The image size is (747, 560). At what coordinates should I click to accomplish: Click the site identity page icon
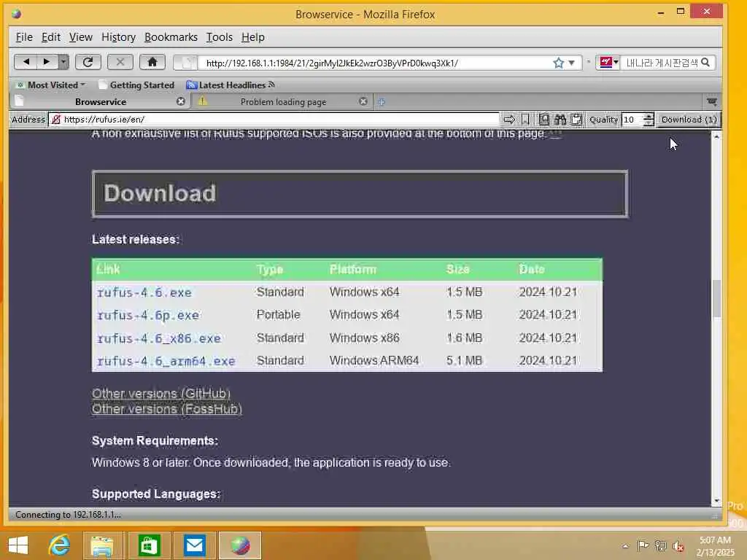pyautogui.click(x=186, y=63)
